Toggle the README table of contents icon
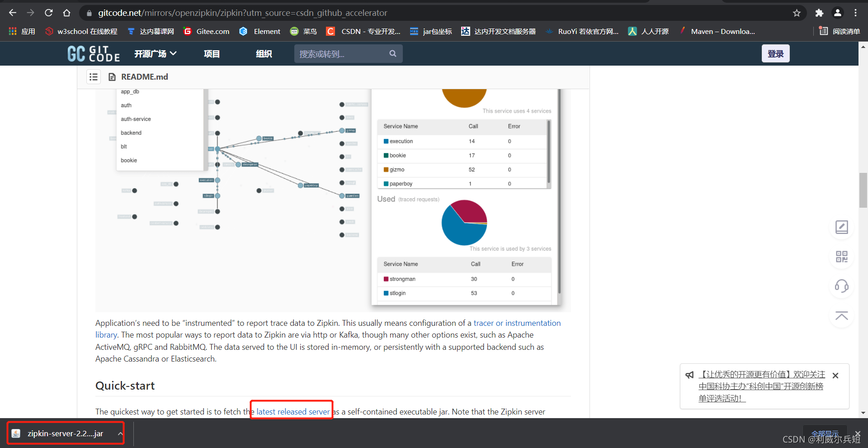Viewport: 868px width, 448px height. point(94,77)
